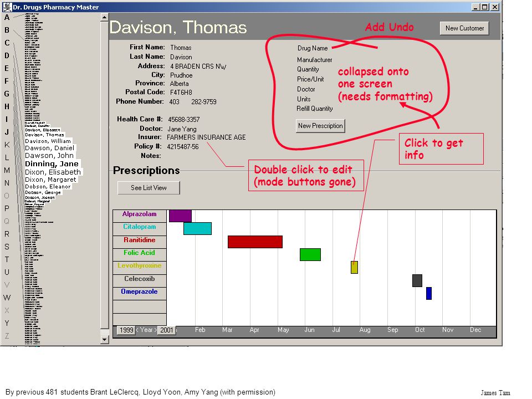Jump to letter G in the index
The image size is (532, 399).
pyautogui.click(x=7, y=94)
